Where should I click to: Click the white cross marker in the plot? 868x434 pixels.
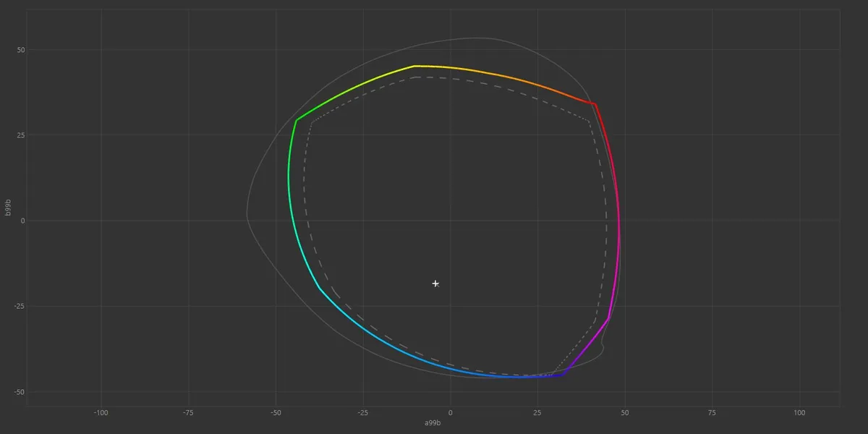(435, 284)
